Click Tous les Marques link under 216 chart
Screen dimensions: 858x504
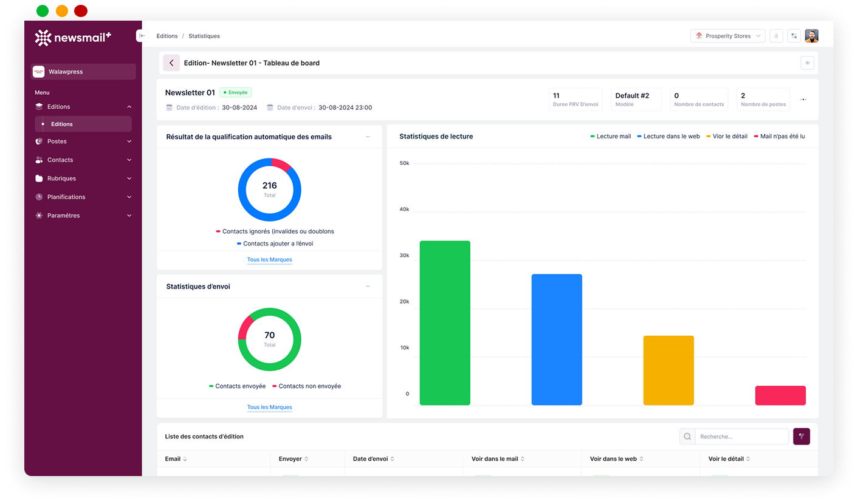(269, 260)
